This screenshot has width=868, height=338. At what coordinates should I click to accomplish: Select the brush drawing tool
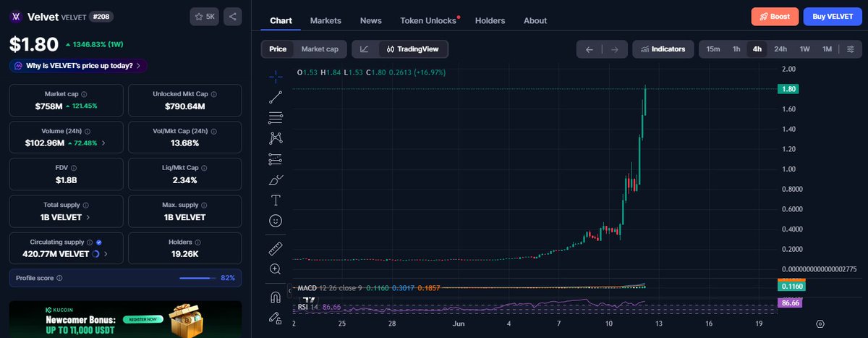[x=276, y=179]
